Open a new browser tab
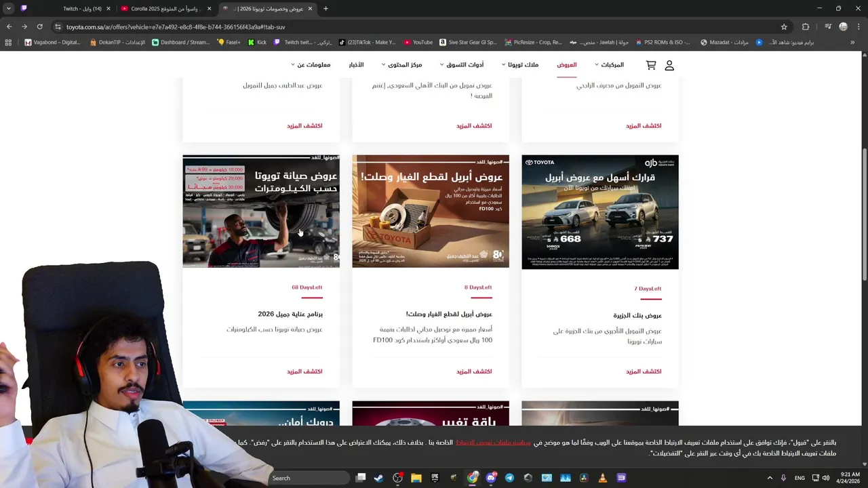This screenshot has width=868, height=488. click(x=325, y=9)
